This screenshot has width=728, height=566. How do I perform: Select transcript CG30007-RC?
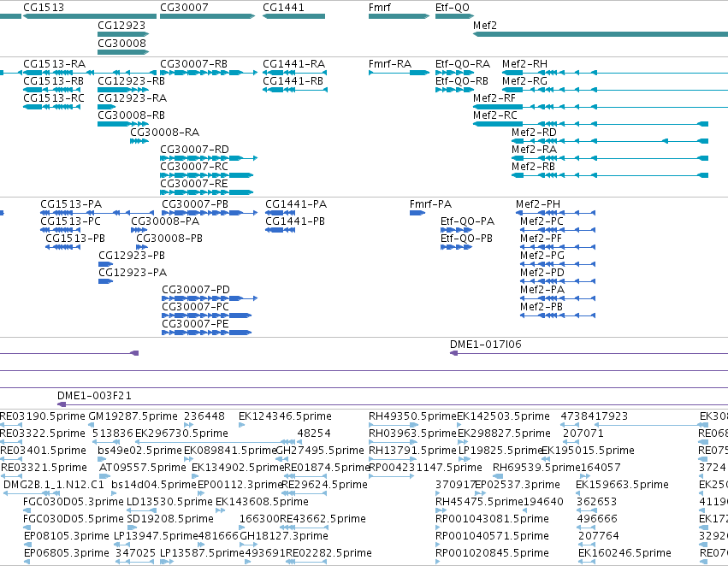(x=194, y=167)
